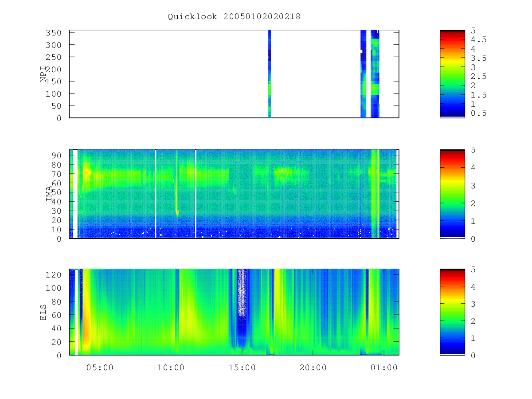This screenshot has width=532, height=399.
Task: Click the 0.5 value on NPI colorbar
Action: (x=478, y=113)
